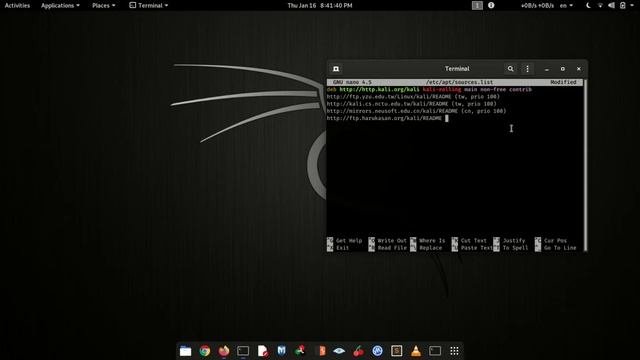Click '/etc/apt/sources.list' filename in nano header
Viewport: 640px width, 360px height.
(x=459, y=82)
